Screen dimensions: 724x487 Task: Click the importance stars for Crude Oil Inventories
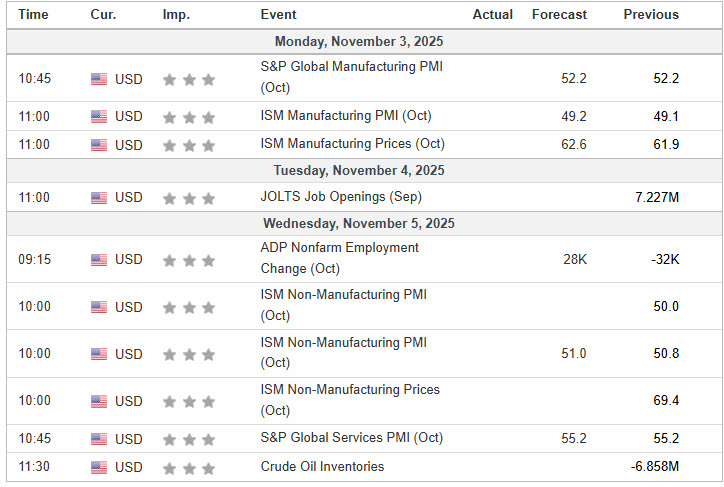coord(189,467)
